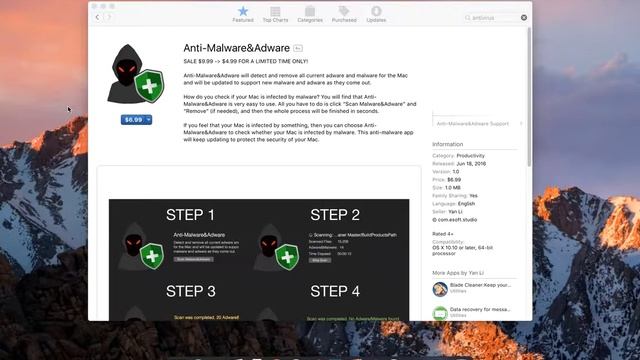Click 'Seller: Yan Li' row
Image resolution: width=640 pixels, height=360 pixels.
[x=447, y=212]
